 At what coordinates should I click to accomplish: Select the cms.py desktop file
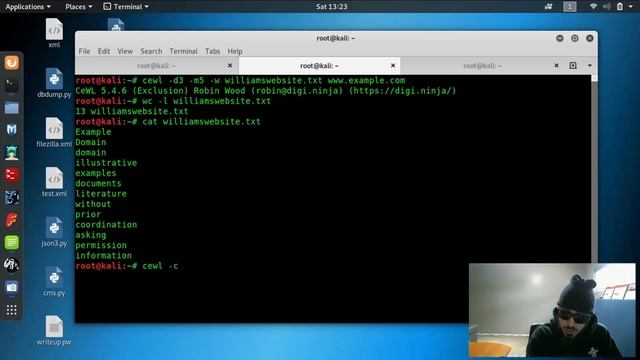click(x=54, y=282)
